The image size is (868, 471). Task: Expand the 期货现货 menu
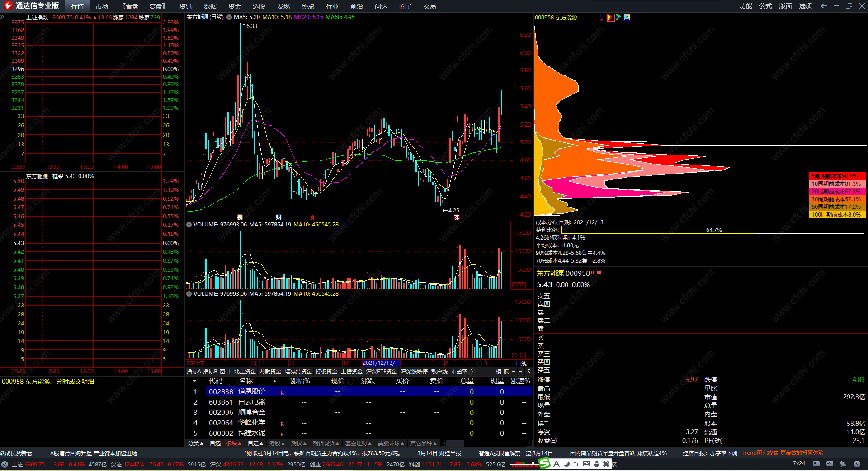(x=326, y=443)
